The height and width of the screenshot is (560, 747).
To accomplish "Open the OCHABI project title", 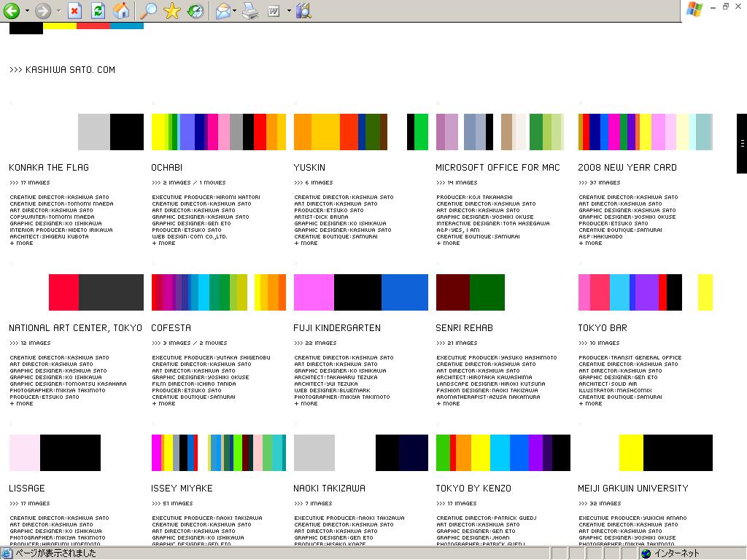I will pyautogui.click(x=167, y=168).
